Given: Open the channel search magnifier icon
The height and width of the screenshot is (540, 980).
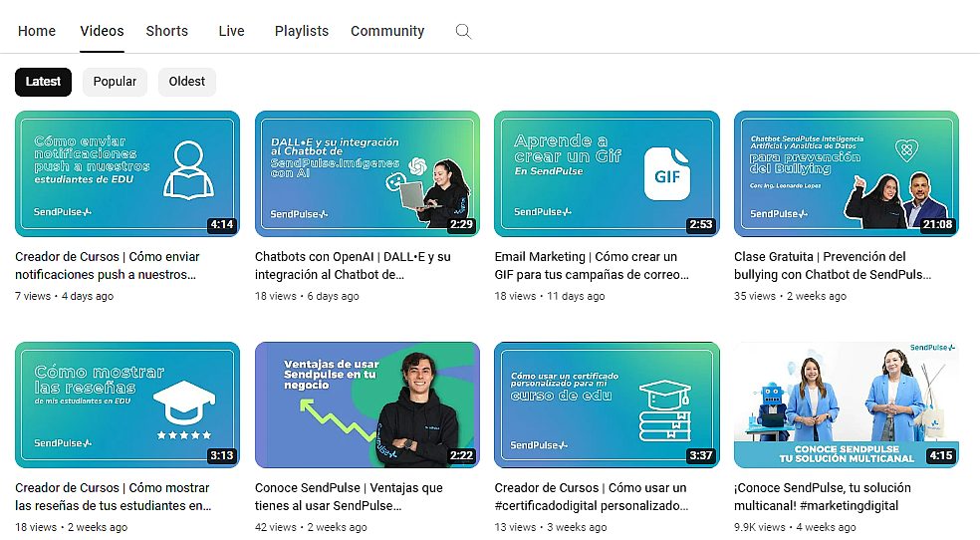Looking at the screenshot, I should point(463,31).
